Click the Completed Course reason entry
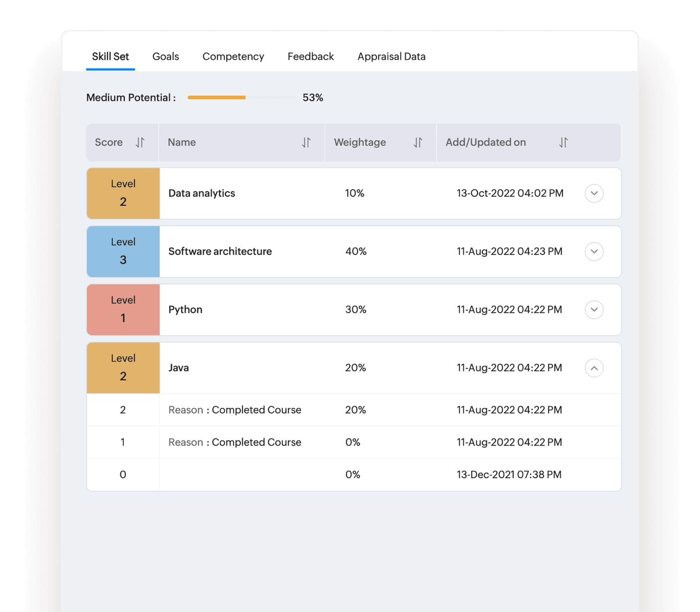Image resolution: width=700 pixels, height=612 pixels. (x=235, y=410)
